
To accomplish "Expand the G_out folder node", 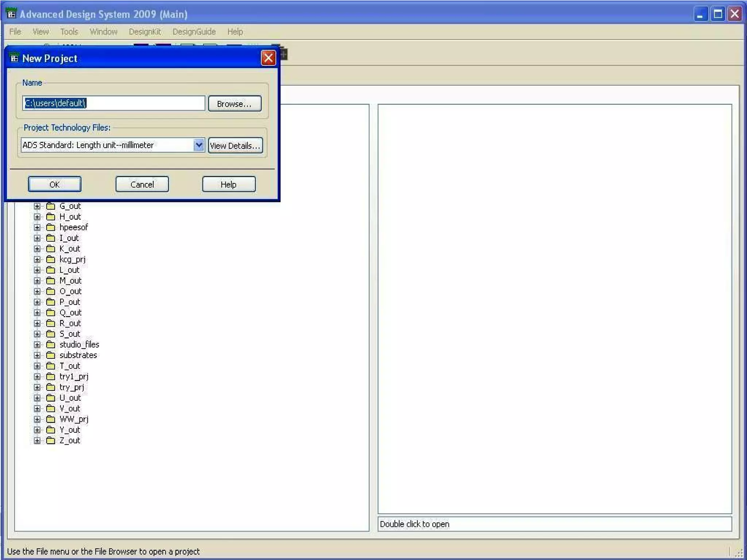I will click(x=37, y=206).
